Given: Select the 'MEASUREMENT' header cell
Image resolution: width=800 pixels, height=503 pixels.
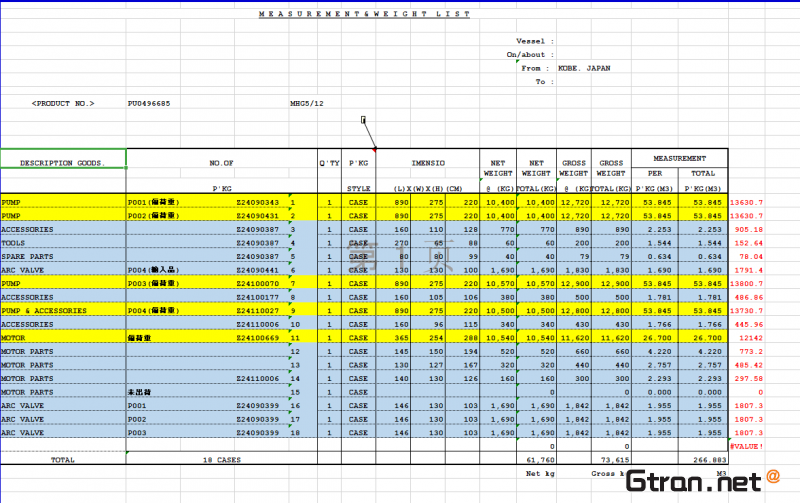Looking at the screenshot, I should point(680,159).
